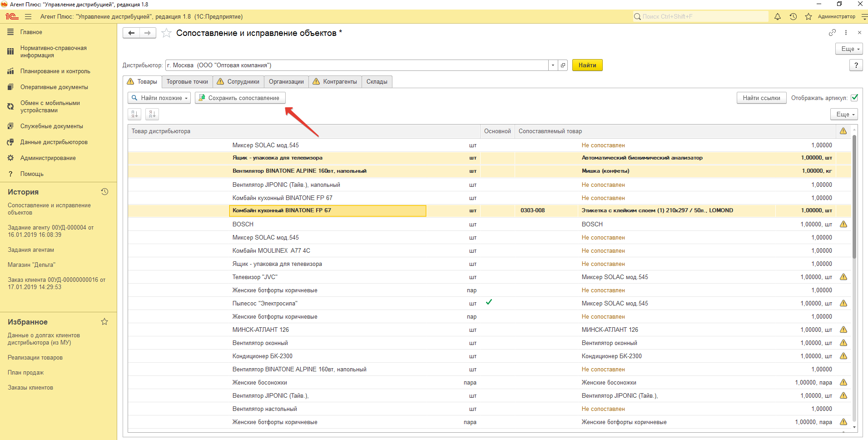This screenshot has width=868, height=440.
Task: Select Вентилятор настольный row
Action: pos(489,409)
